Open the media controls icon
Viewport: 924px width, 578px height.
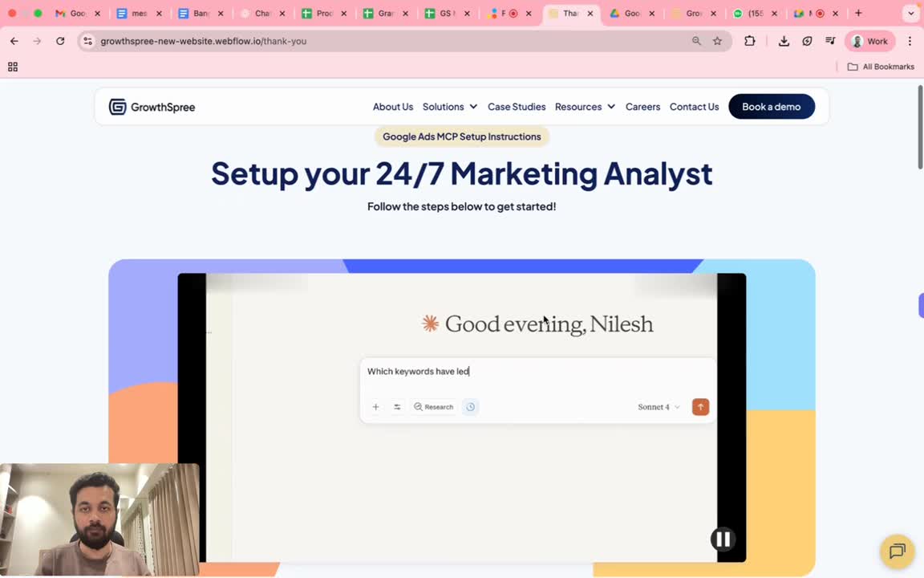point(830,41)
